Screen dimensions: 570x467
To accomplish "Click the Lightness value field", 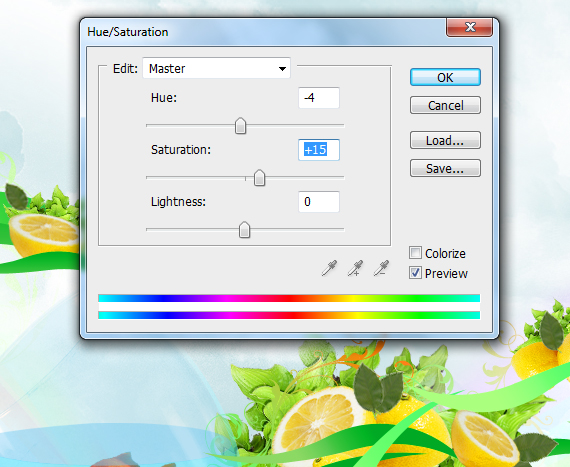I will tap(319, 202).
